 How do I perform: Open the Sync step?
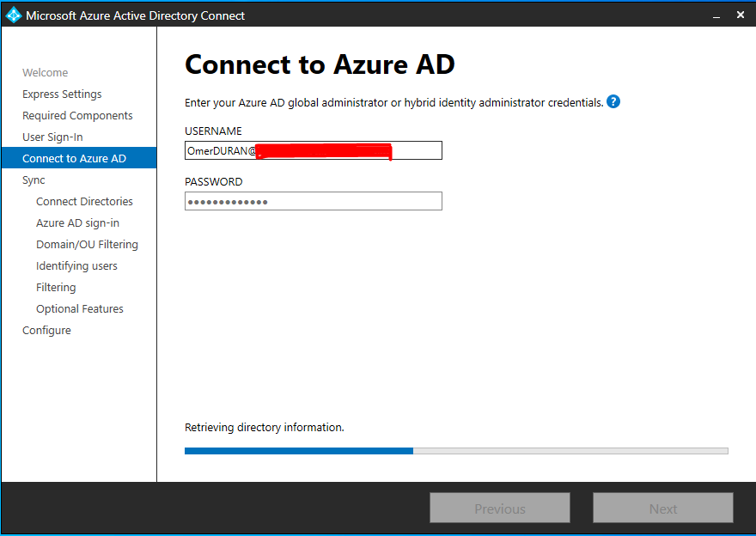(x=34, y=180)
